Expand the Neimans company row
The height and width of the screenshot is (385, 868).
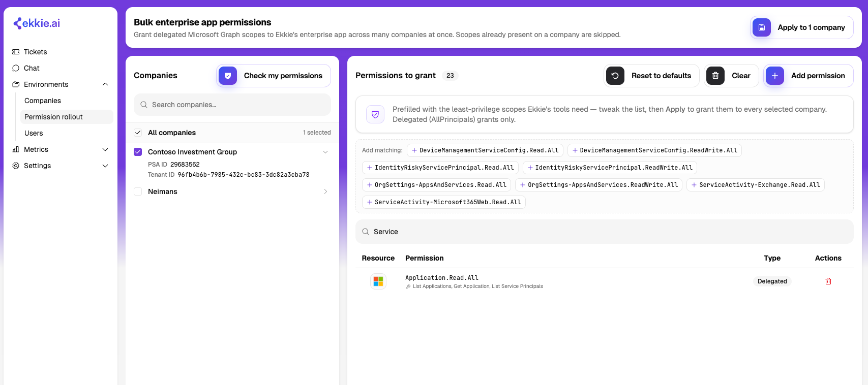pos(325,191)
